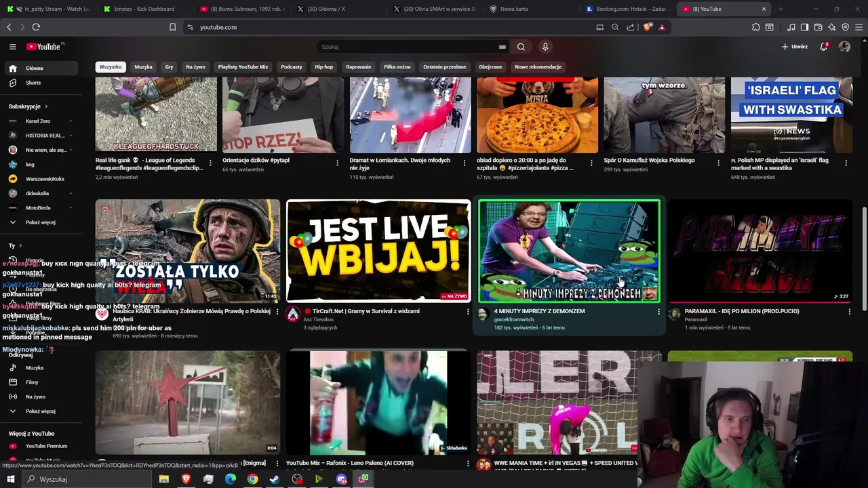Screen dimensions: 868x488
Task: Open the WarszawskiKoks subscription
Action: point(43,179)
